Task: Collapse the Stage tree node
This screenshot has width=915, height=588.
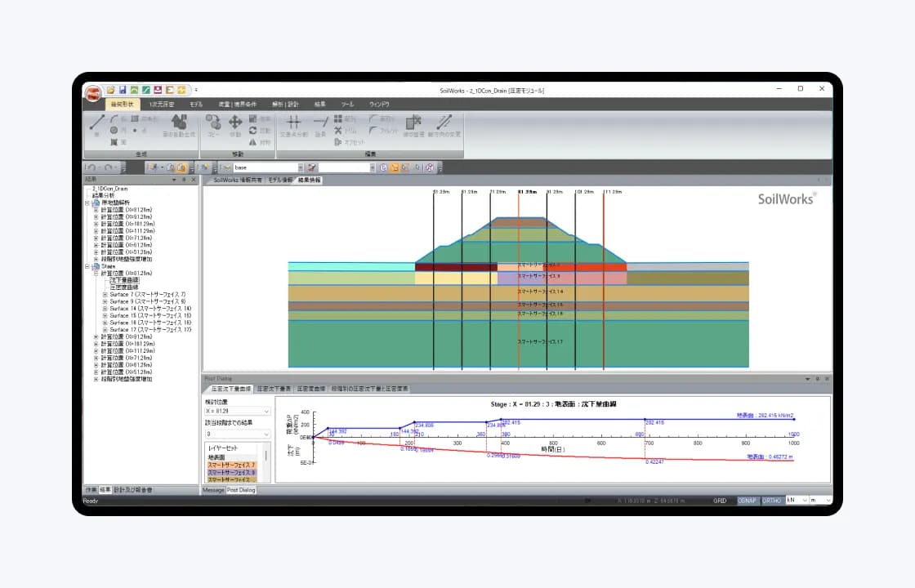Action: pyautogui.click(x=87, y=266)
